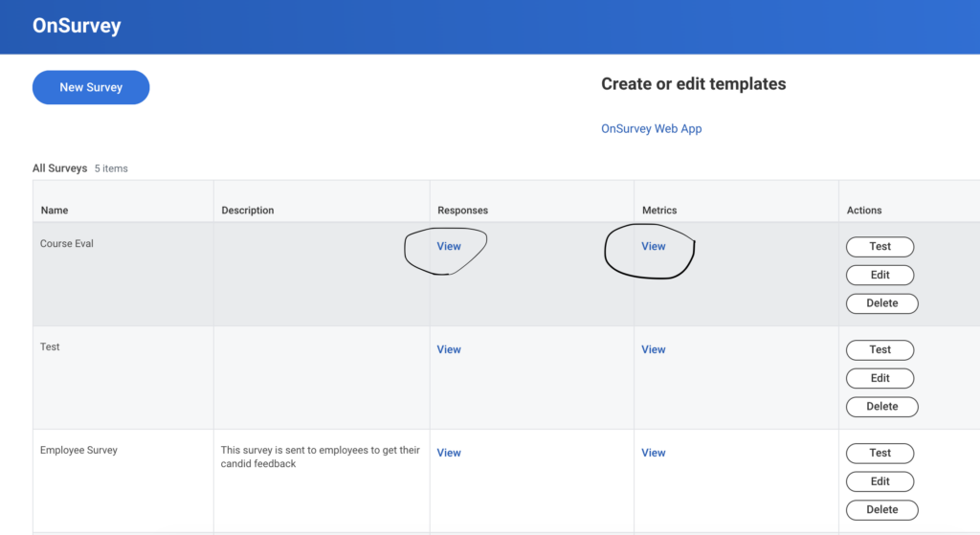
Task: Click the OnSurvey header title
Action: pyautogui.click(x=77, y=26)
